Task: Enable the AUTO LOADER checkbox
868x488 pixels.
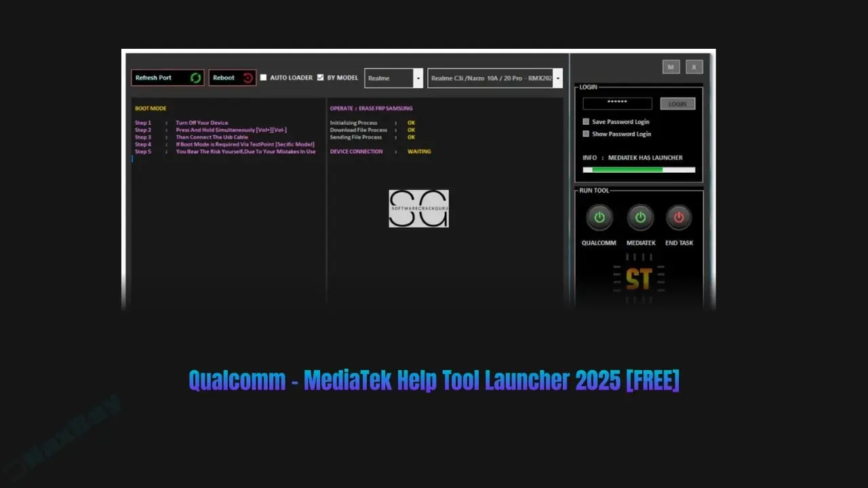Action: (264, 77)
